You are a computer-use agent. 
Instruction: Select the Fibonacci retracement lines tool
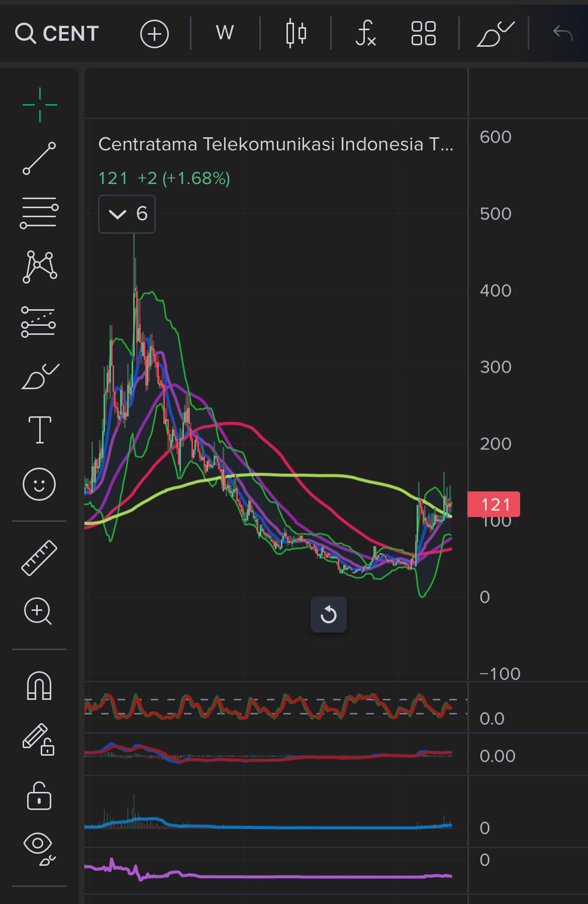point(39,213)
